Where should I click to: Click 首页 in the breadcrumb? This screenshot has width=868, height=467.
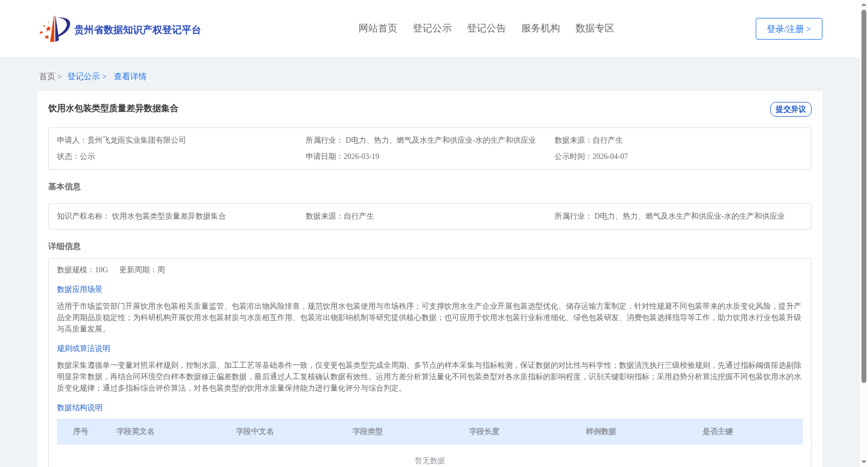point(47,76)
